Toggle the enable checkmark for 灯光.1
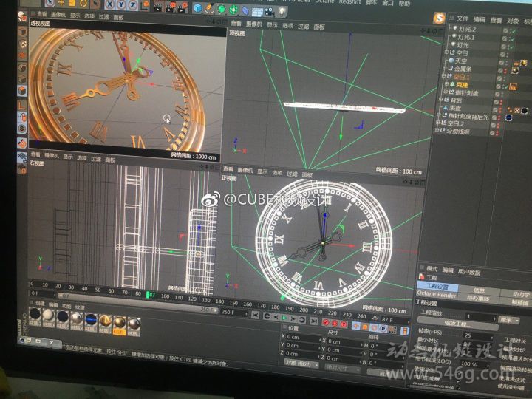This screenshot has height=399, width=532. [512, 38]
